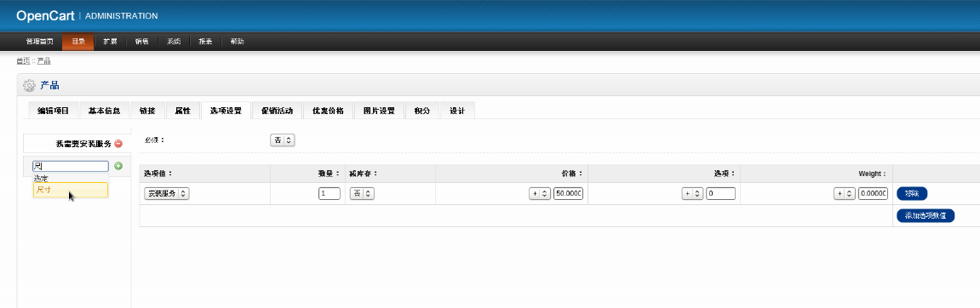980x308 pixels.
Task: Switch to the 图片设置 tab
Action: click(x=380, y=111)
